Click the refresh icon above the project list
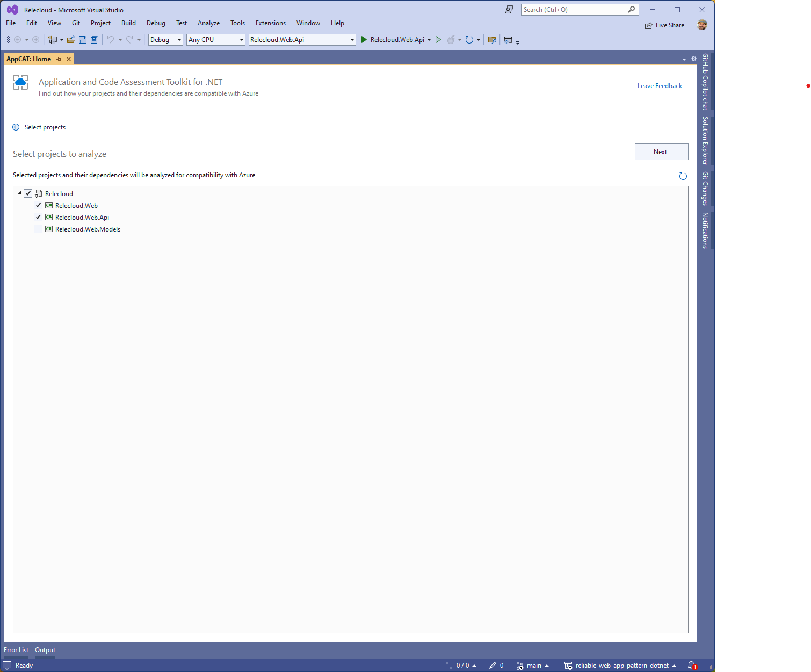 click(x=683, y=176)
